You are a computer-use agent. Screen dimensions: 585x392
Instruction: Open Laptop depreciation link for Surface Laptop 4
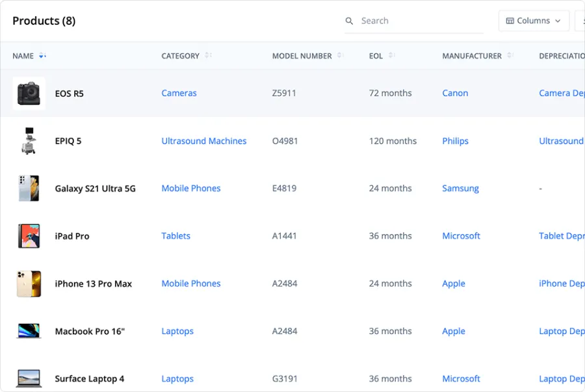coord(562,378)
